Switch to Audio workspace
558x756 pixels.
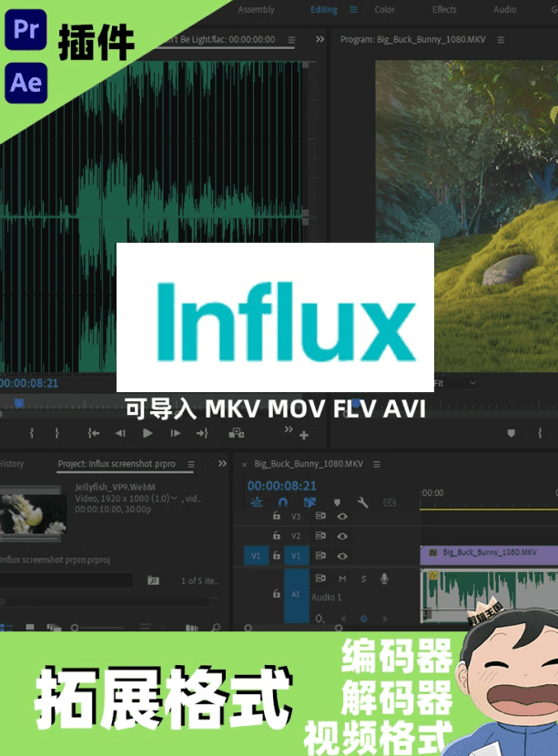coord(504,10)
